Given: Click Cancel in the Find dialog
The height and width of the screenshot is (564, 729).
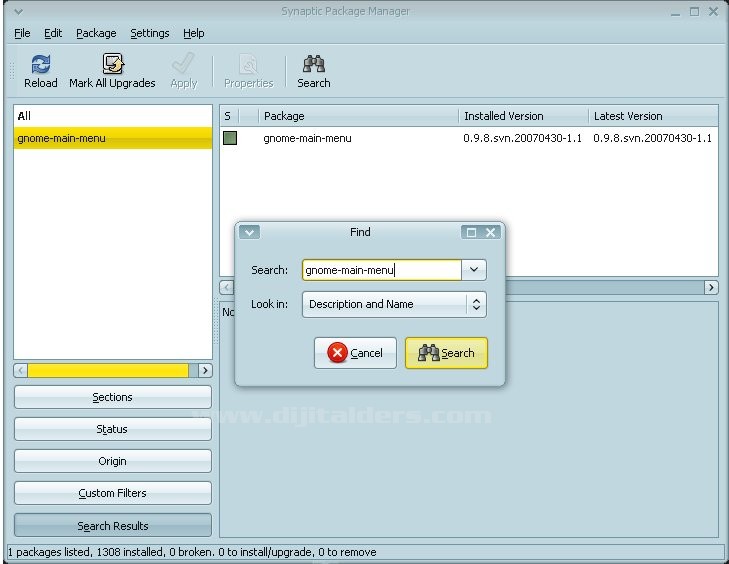Looking at the screenshot, I should coord(355,353).
